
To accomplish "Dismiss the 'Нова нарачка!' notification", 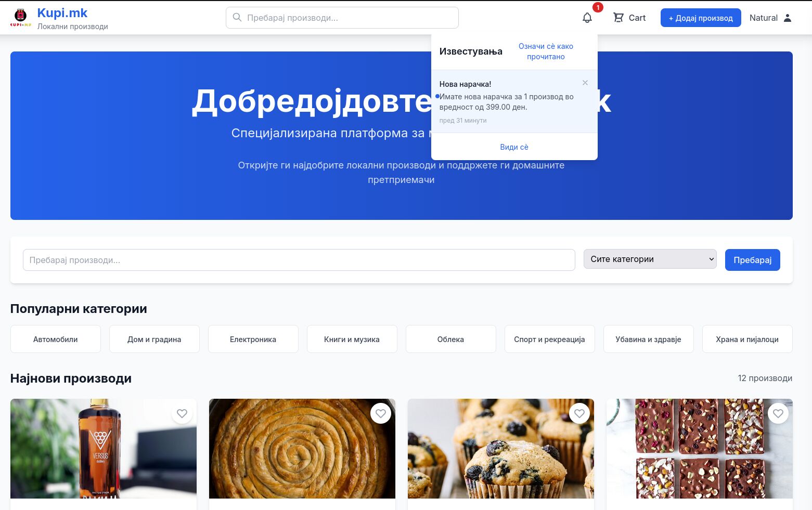I will coord(585,83).
